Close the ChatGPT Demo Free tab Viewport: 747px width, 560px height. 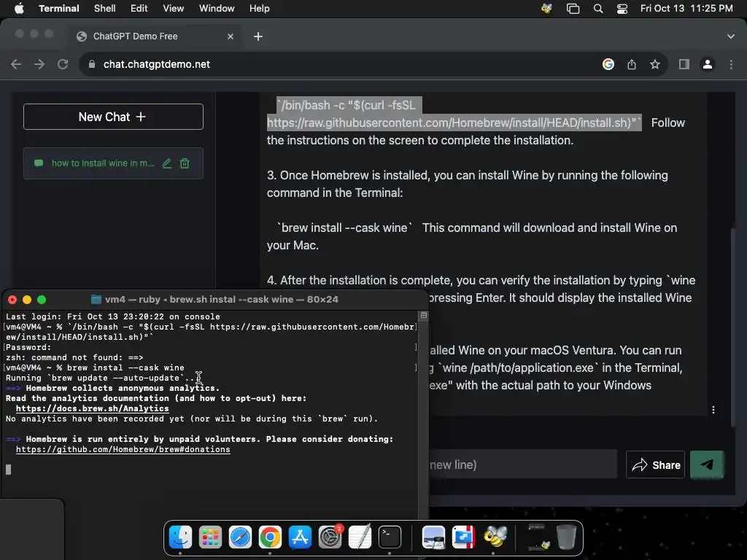tap(231, 36)
